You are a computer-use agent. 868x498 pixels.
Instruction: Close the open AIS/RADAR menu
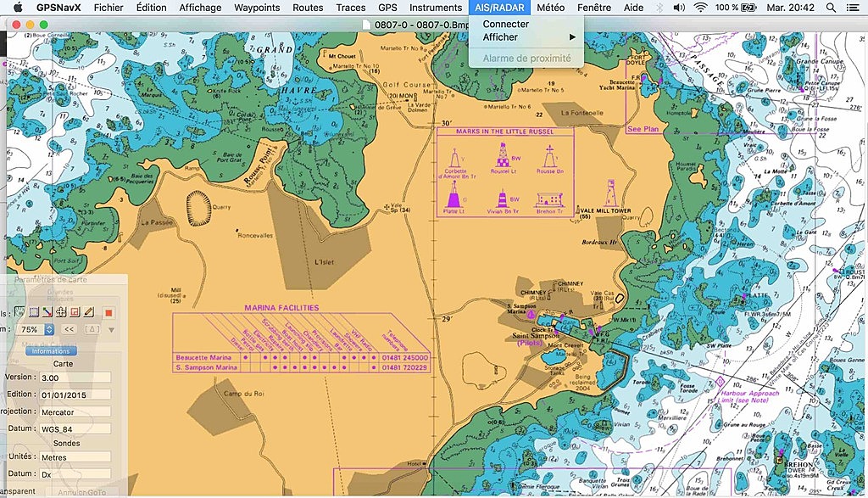point(499,8)
